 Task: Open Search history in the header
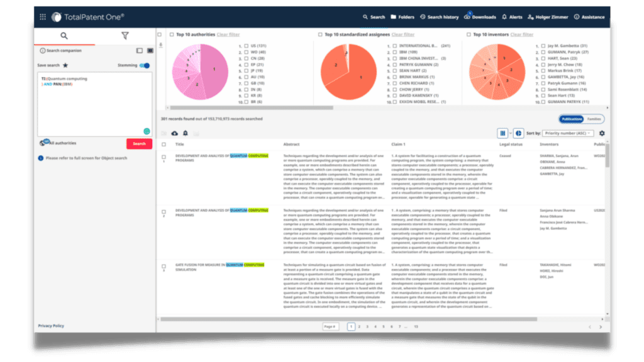click(x=439, y=17)
